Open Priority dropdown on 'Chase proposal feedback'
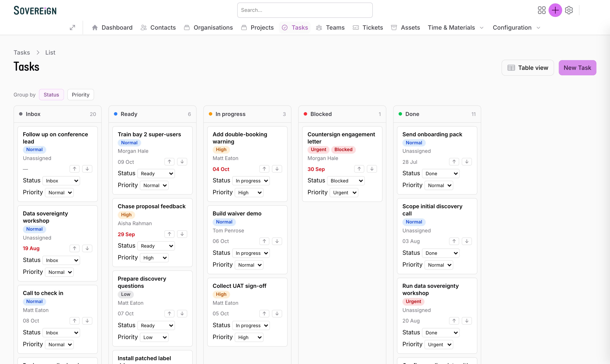The height and width of the screenshot is (364, 610). (154, 258)
